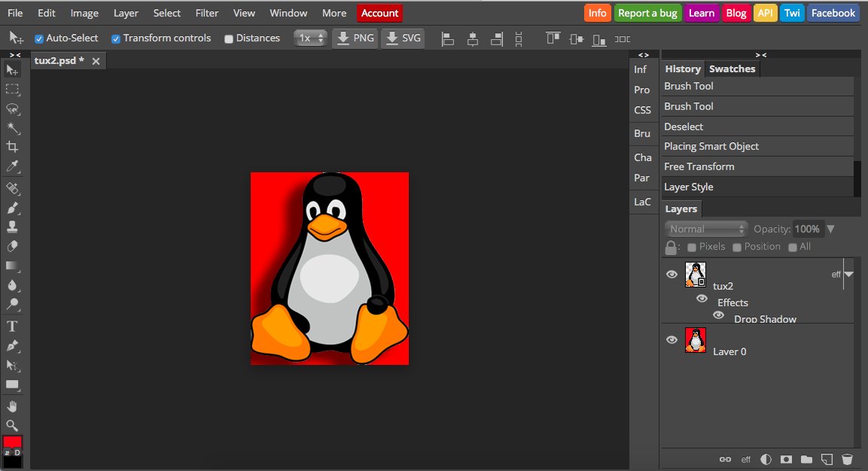The width and height of the screenshot is (868, 471).
Task: Select the Path Select tool
Action: [12, 365]
